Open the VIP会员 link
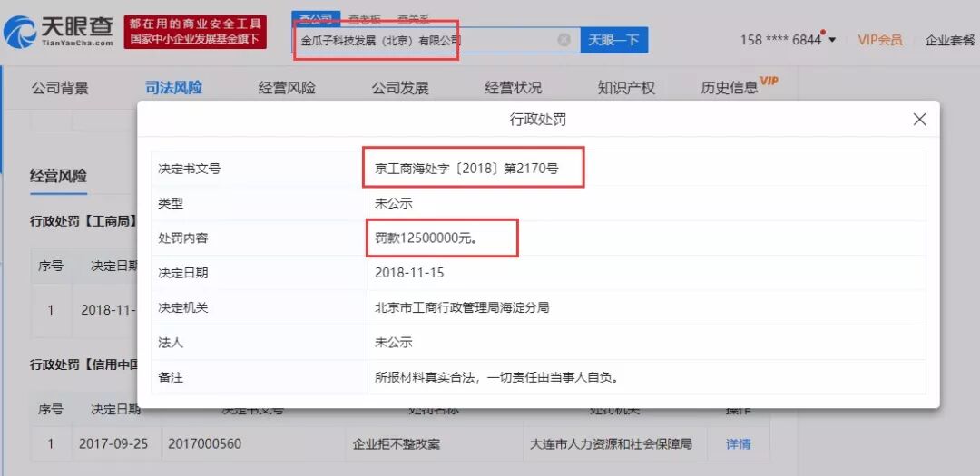 pyautogui.click(x=879, y=40)
